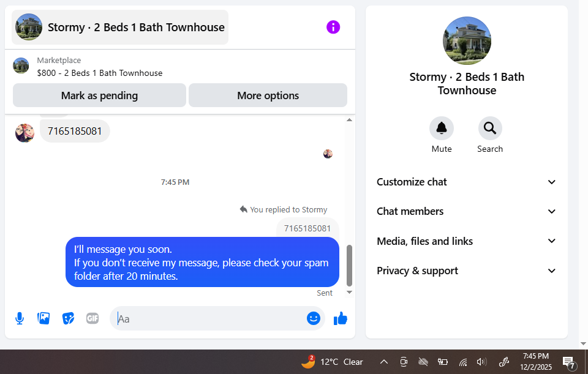Open listing thumbnail beside Marketplace
Viewport: 588px width, 374px height.
pyautogui.click(x=21, y=65)
